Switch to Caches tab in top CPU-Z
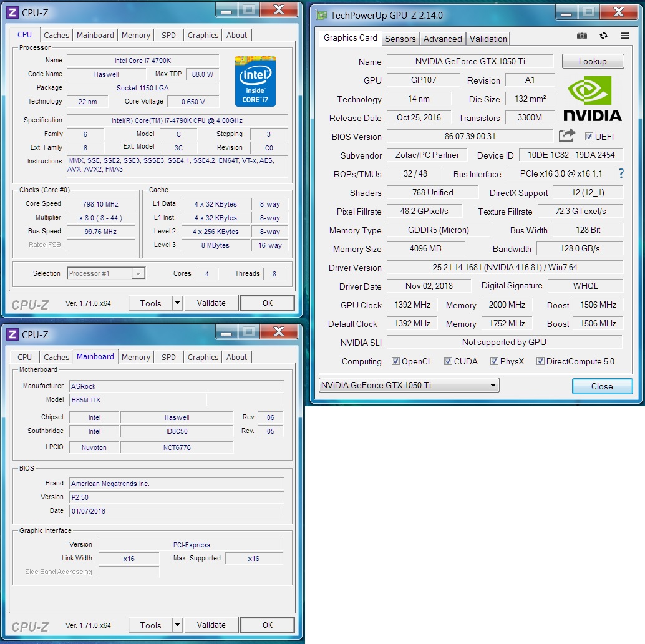The width and height of the screenshot is (645, 644). pos(56,36)
